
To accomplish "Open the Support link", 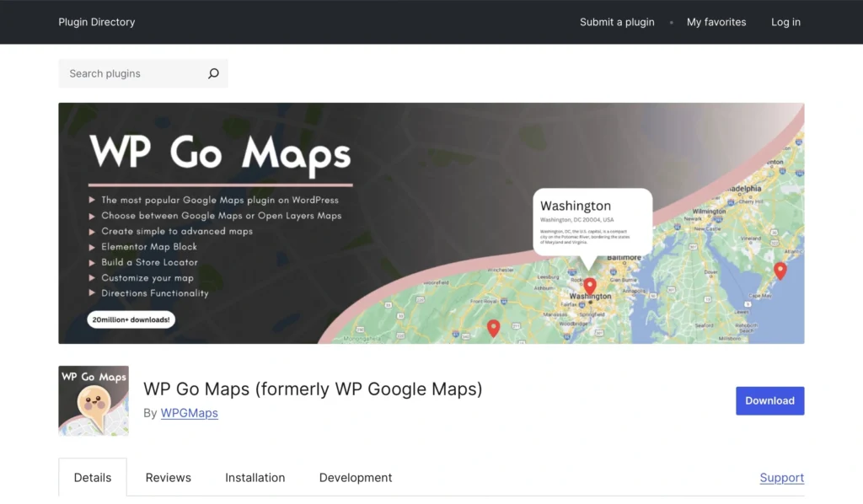I will coord(781,477).
